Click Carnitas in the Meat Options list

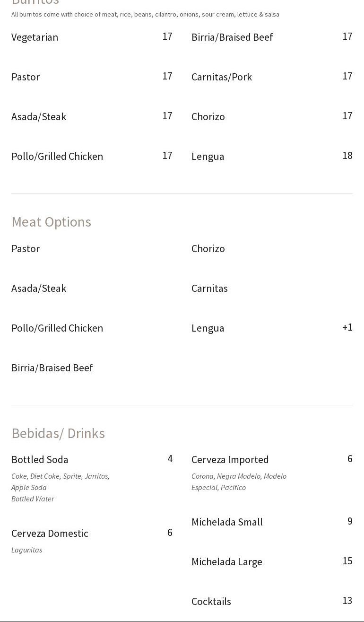point(209,289)
